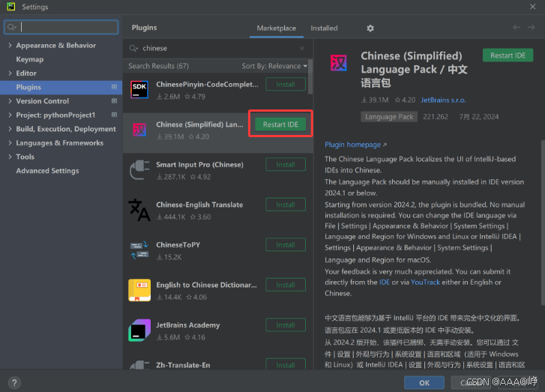Click the Chinese-English Translate plugin icon

coord(139,210)
